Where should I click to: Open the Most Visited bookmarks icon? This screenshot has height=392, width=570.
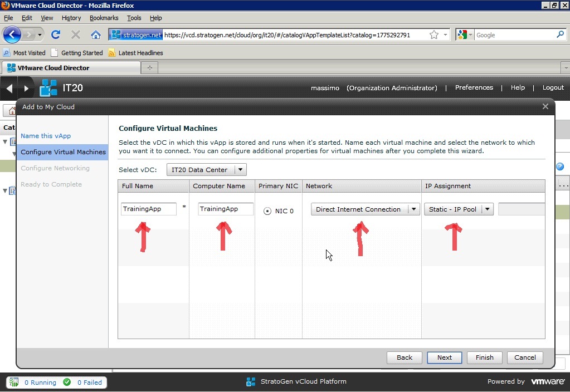(6, 53)
